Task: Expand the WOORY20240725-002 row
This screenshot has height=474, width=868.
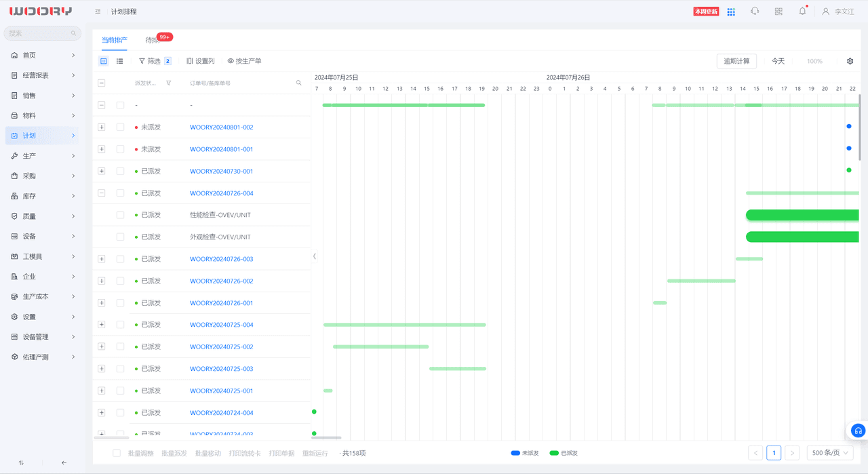Action: click(x=102, y=347)
